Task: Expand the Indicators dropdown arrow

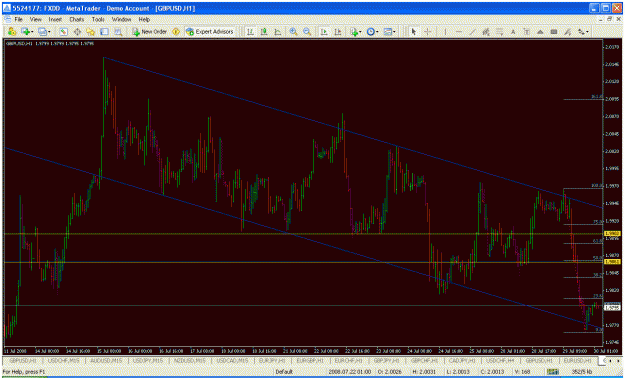Action: coord(360,32)
